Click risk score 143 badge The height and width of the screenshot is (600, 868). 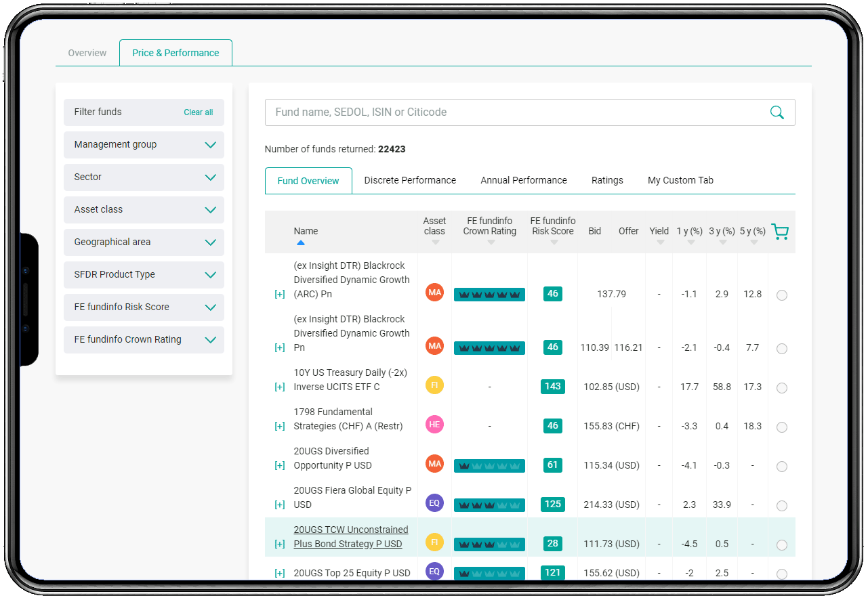pos(553,386)
